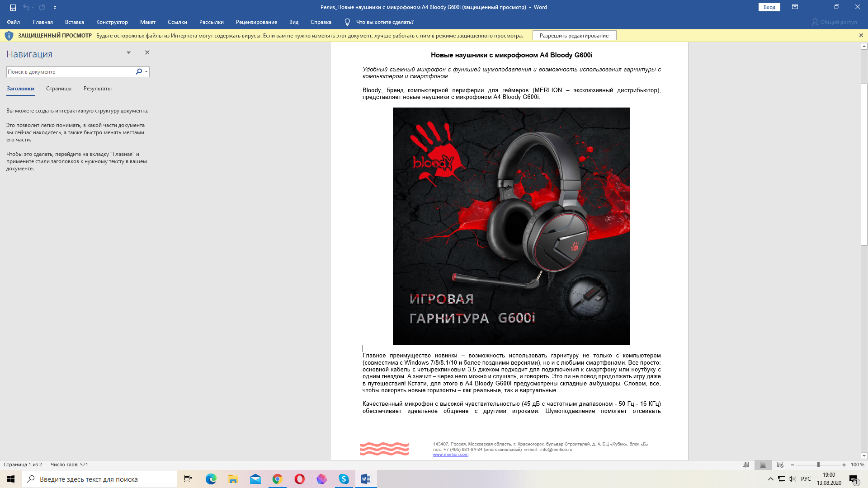
Task: Open the Вставка ribbon tab
Action: 75,22
